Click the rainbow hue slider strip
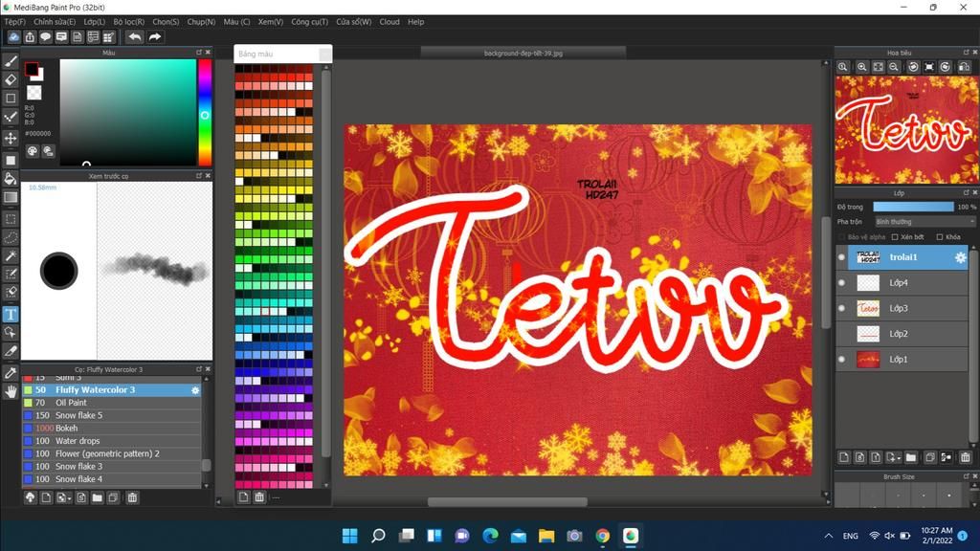The width and height of the screenshot is (980, 551). [205, 113]
